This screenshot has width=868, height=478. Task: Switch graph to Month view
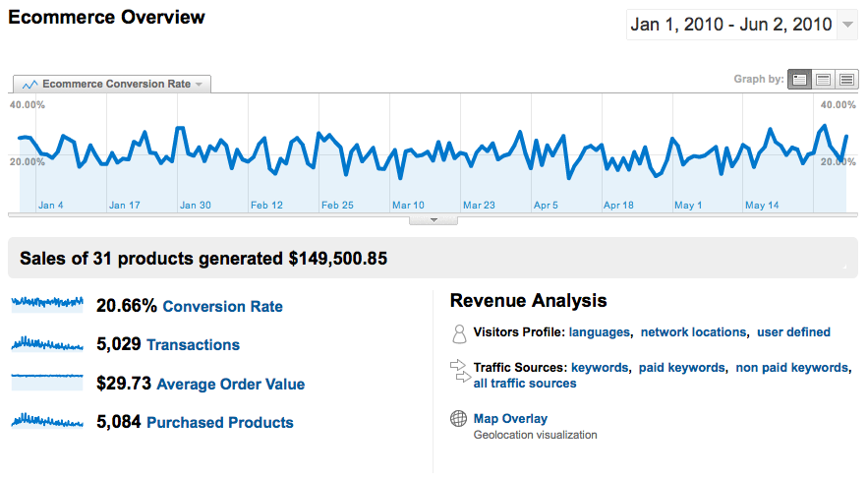click(846, 79)
